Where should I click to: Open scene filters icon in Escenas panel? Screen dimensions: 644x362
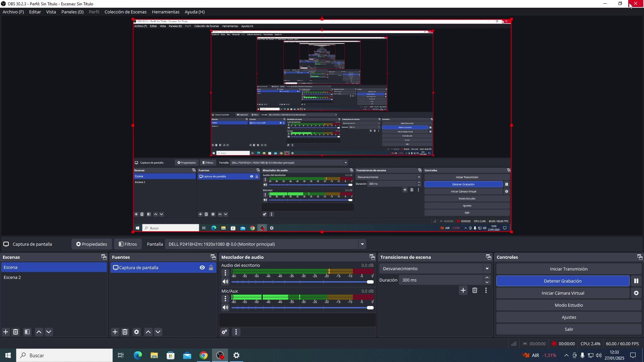coord(27,332)
